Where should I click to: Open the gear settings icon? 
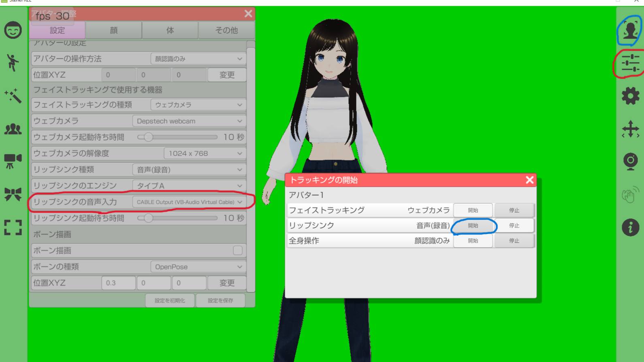[630, 96]
